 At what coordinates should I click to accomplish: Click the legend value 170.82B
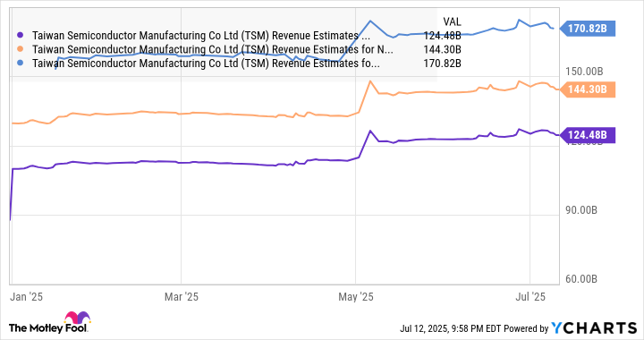[x=443, y=64]
